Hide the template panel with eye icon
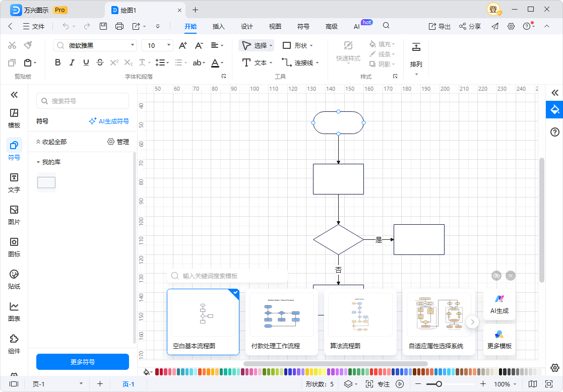The image size is (563, 392). point(496,276)
